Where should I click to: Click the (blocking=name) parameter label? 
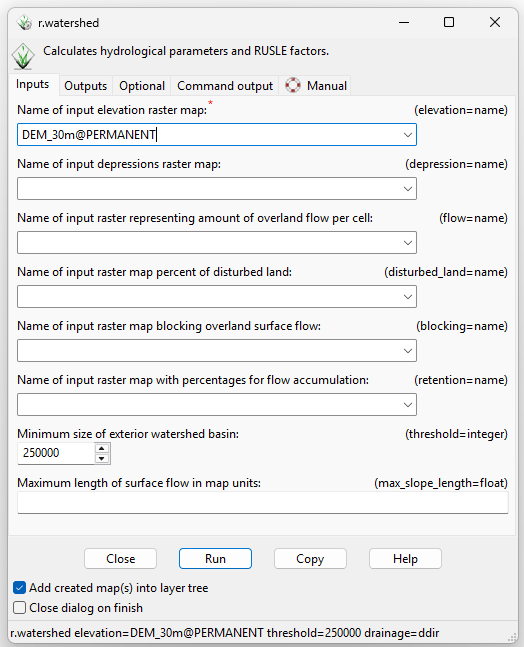(x=462, y=326)
